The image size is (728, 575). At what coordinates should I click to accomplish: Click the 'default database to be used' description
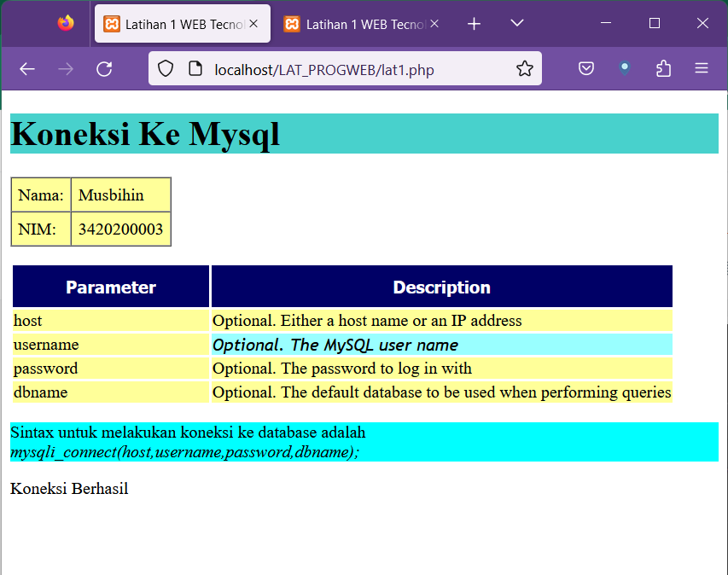point(442,392)
